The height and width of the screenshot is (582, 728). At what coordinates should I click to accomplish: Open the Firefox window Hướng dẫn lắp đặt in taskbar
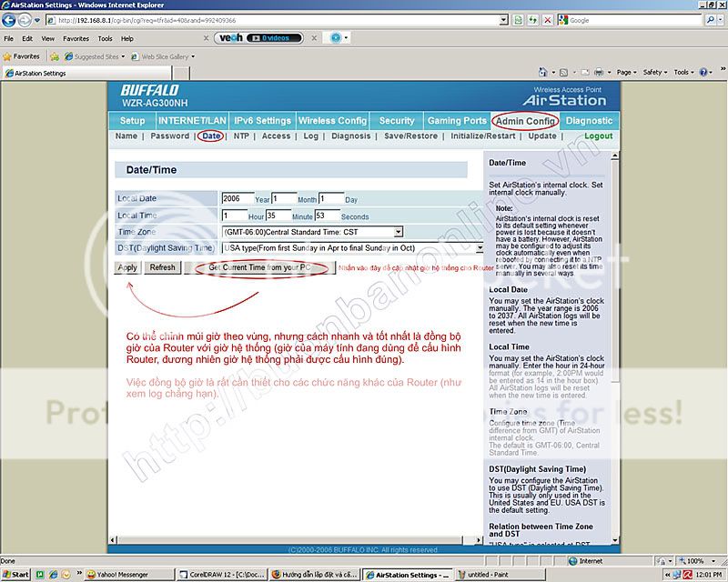tap(315, 575)
